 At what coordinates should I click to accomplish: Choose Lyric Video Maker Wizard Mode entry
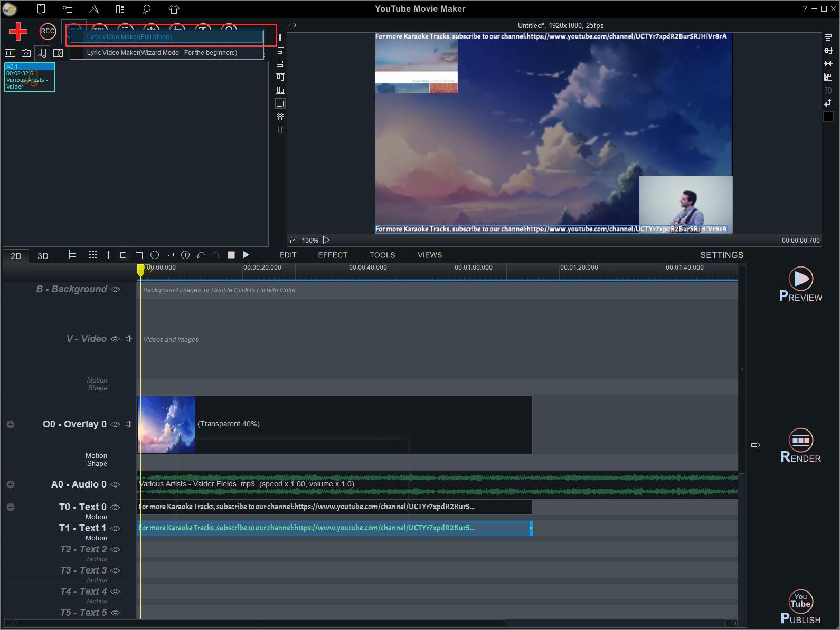(x=167, y=53)
